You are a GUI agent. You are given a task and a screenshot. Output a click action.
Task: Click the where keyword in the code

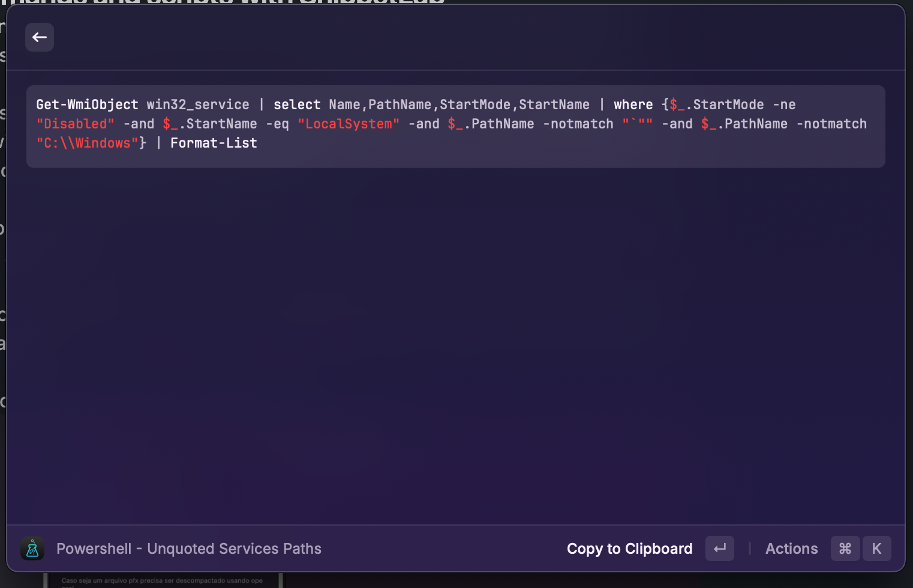tap(633, 104)
